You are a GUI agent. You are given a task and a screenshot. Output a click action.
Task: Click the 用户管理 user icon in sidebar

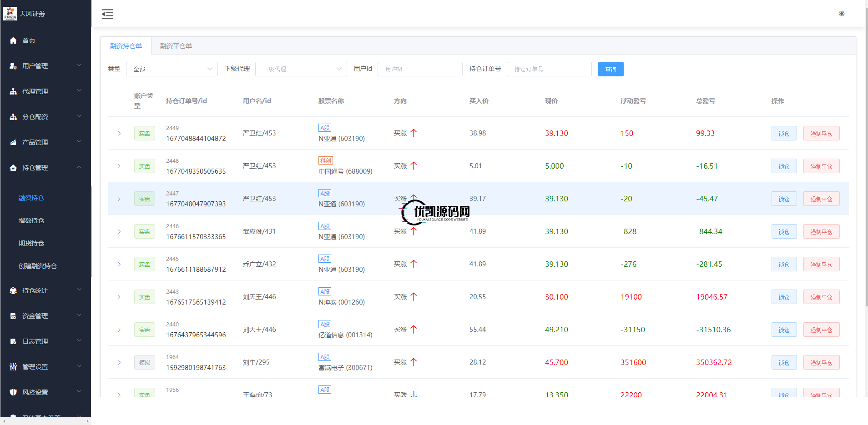point(13,66)
